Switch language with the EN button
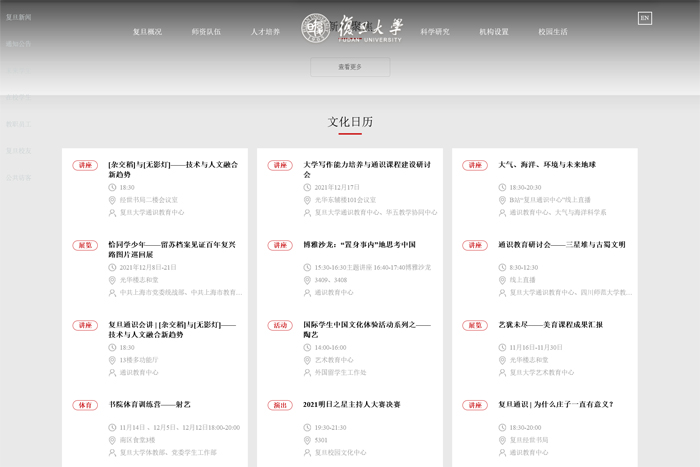Image resolution: width=700 pixels, height=467 pixels. (x=644, y=18)
